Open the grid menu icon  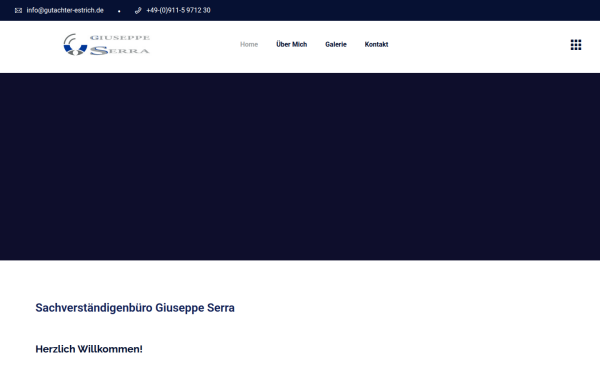(576, 45)
